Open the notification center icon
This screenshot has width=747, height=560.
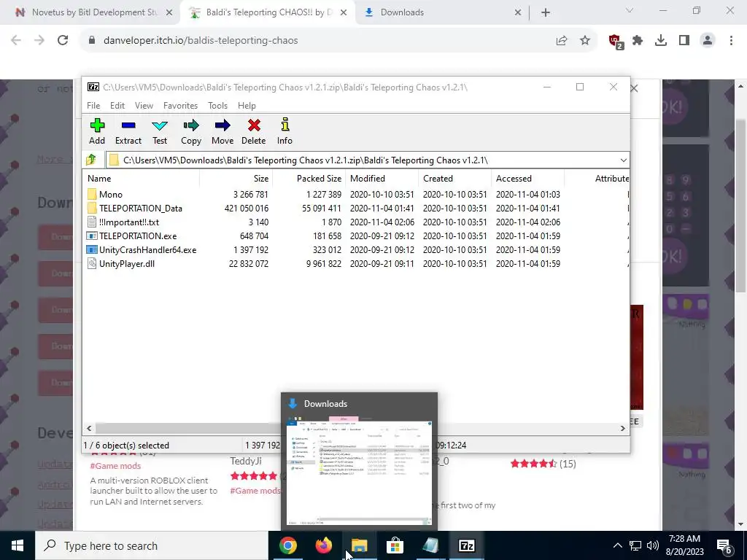coord(724,545)
